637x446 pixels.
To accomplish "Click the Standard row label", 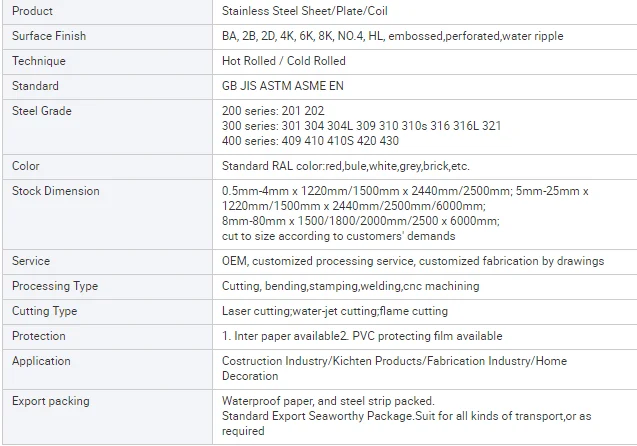I will tap(35, 86).
